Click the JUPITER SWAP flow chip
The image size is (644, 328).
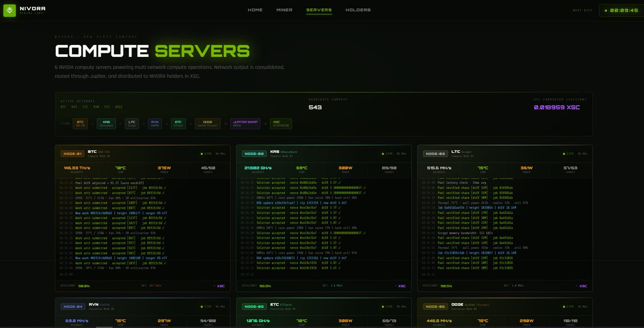coord(245,124)
